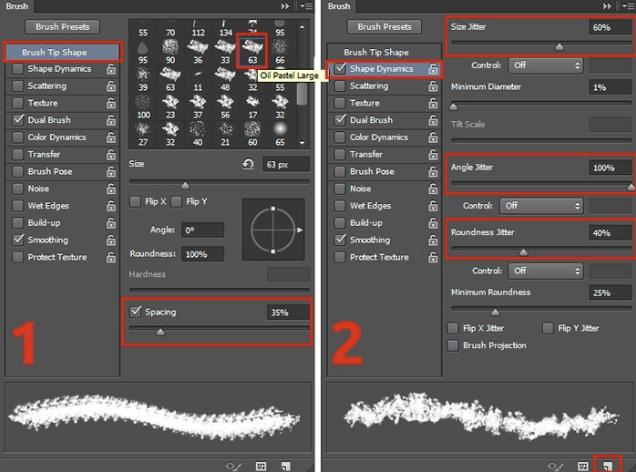Viewport: 636px width, 472px height.
Task: Restore original brush size with the reset icon
Action: coord(248,164)
